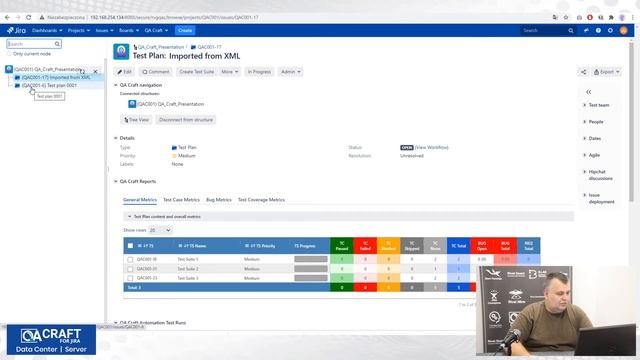Open the Chrome three-dot menu
640x360 pixels.
(x=633, y=18)
